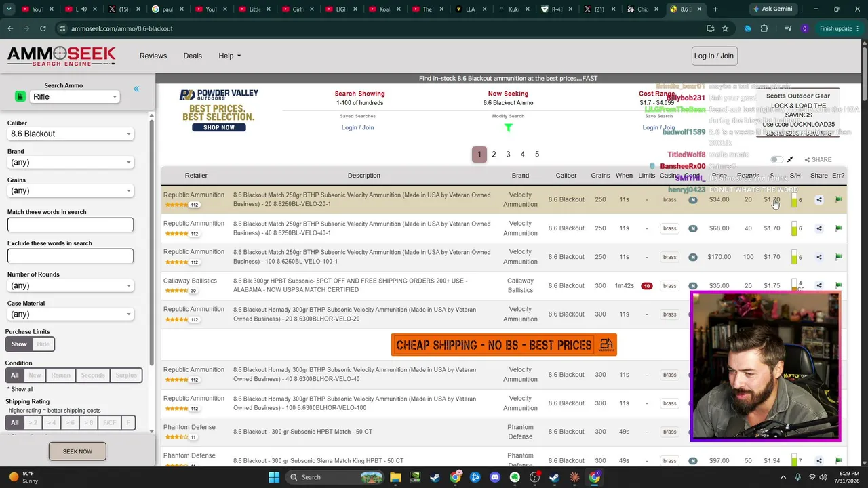Open site information icon in address bar
This screenshot has height=488, width=868.
(x=62, y=28)
